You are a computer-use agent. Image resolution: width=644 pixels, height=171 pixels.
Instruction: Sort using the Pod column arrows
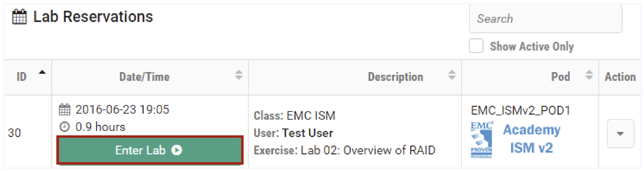[x=589, y=75]
